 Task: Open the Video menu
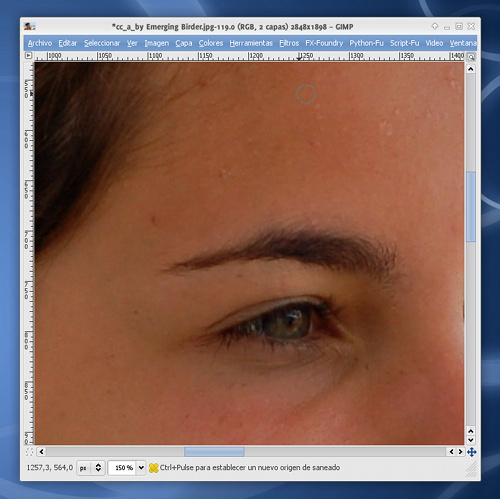434,43
